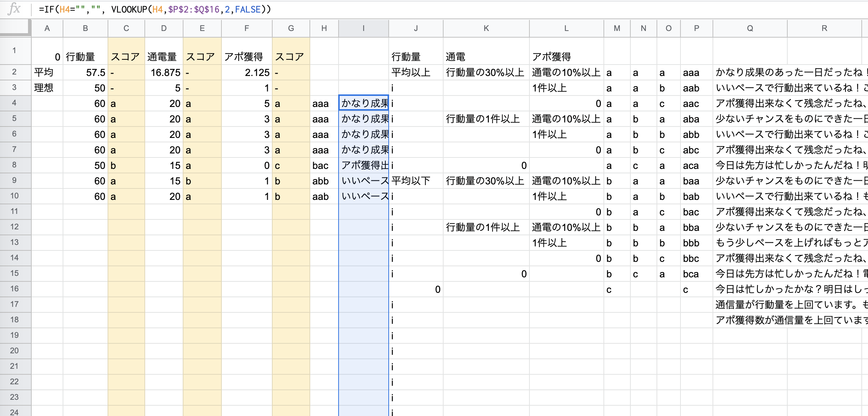This screenshot has width=868, height=416.
Task: Select column header H
Action: pos(324,28)
